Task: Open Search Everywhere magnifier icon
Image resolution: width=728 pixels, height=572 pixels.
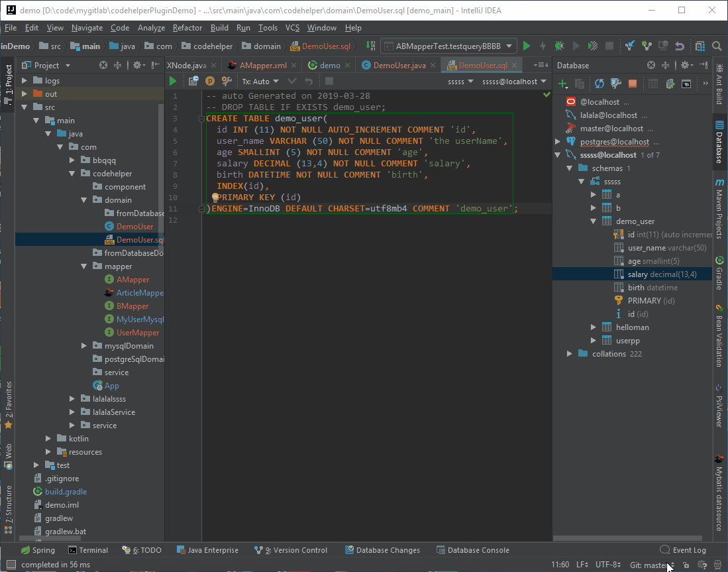Action: point(717,46)
